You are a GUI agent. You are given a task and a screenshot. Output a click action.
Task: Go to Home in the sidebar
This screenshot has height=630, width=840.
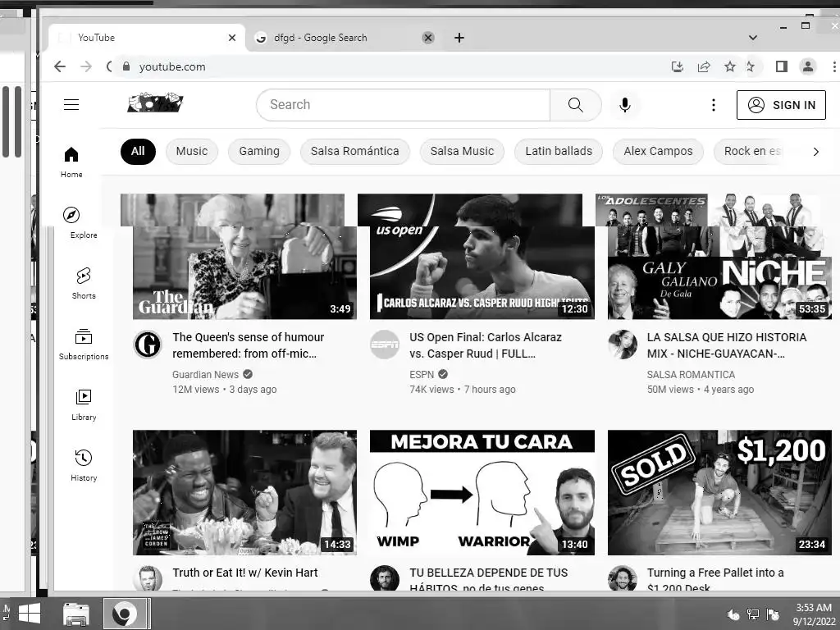(71, 162)
